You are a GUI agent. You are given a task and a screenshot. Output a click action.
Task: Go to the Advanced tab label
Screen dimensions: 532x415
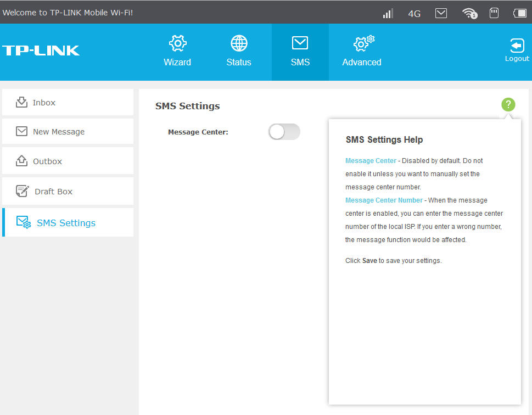coord(362,62)
